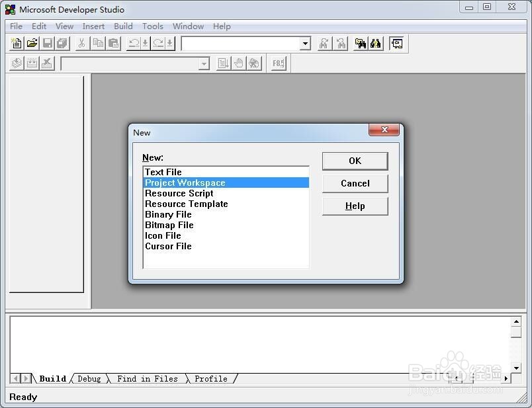Open the Edit menu
The image size is (532, 408).
[39, 26]
